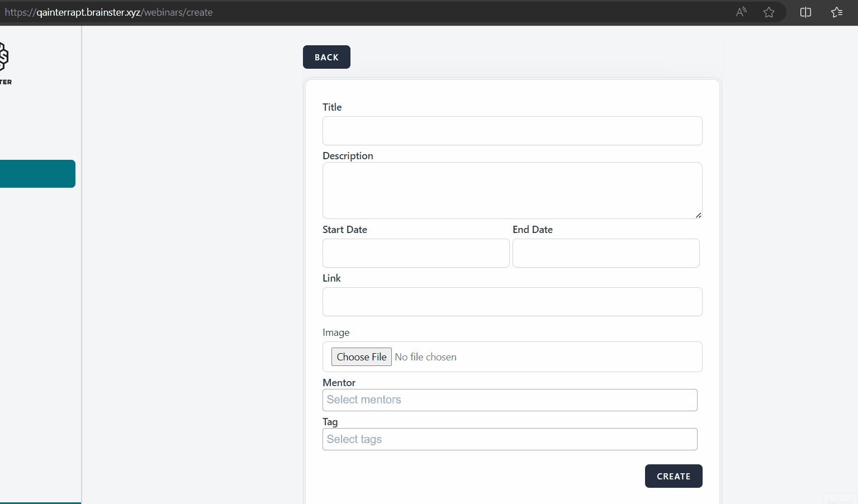
Task: Expand the Select mentors dropdown
Action: click(509, 400)
